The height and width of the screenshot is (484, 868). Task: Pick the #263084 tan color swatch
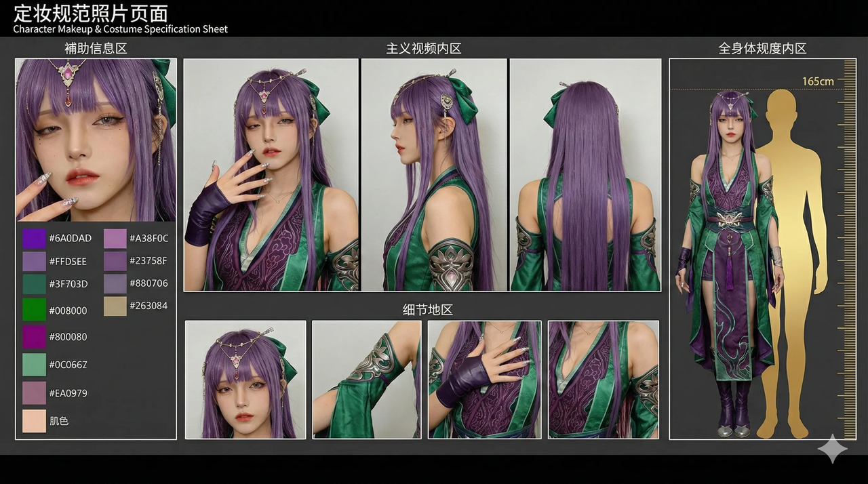[115, 306]
